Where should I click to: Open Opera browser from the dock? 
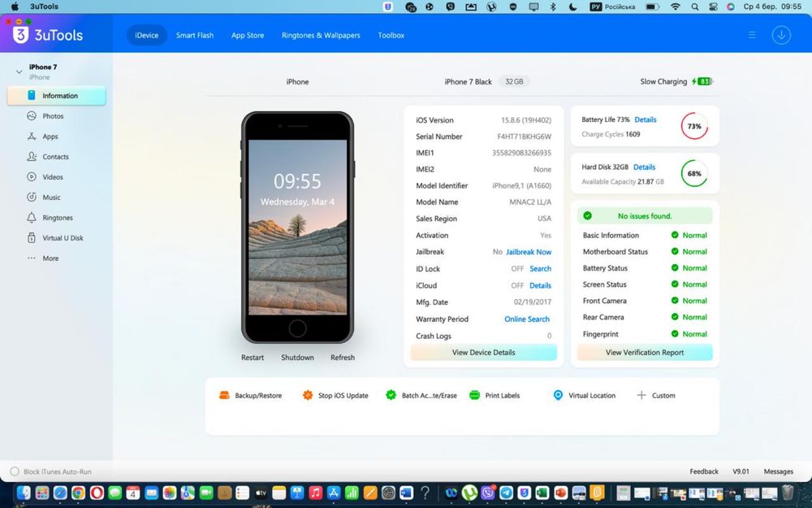click(97, 493)
